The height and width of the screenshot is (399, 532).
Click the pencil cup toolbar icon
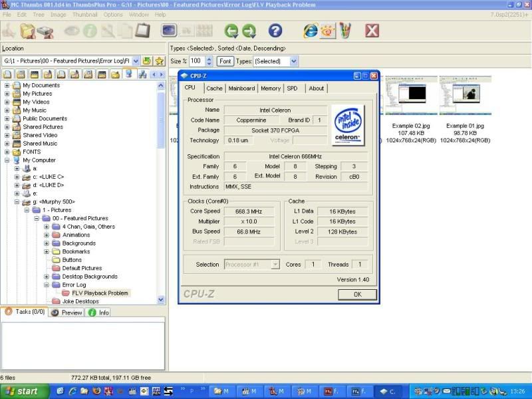(345, 31)
